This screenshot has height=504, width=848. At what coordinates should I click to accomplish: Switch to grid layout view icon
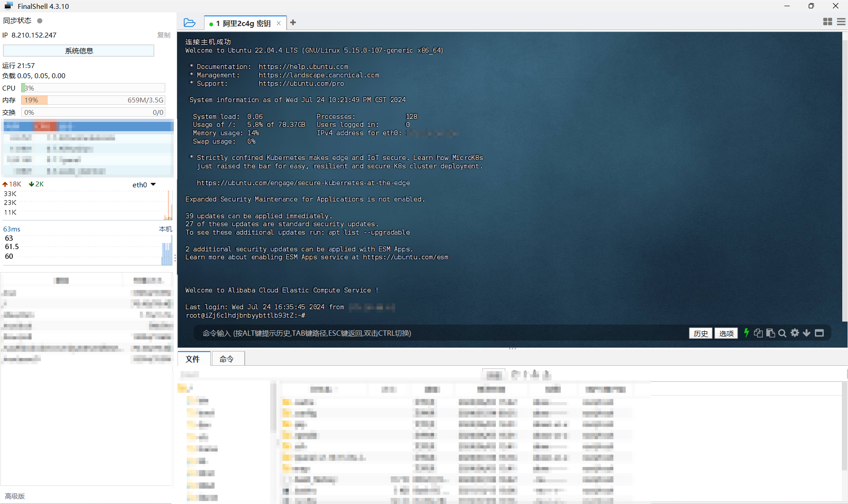point(828,22)
